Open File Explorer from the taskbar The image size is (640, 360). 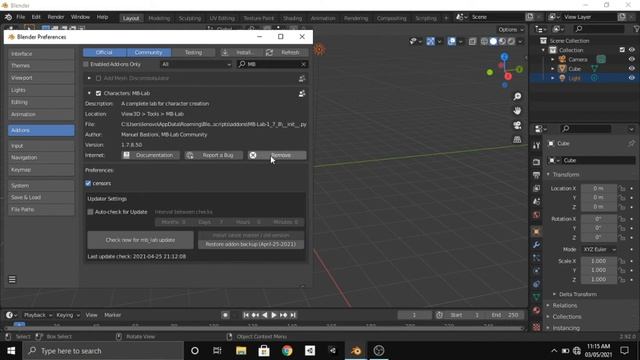tap(241, 351)
